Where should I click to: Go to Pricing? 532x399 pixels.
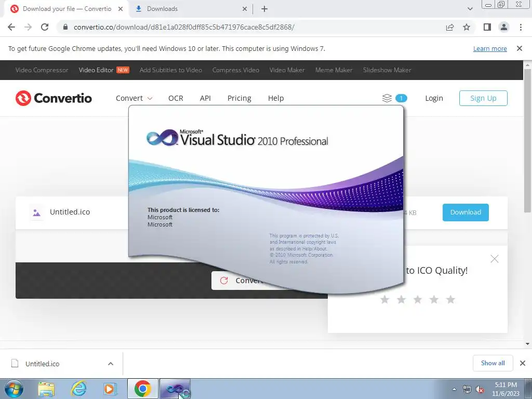(x=239, y=98)
